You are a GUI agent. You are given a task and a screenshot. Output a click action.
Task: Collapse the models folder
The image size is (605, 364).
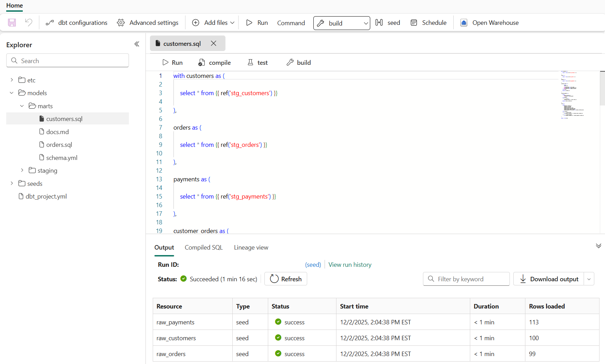point(12,93)
